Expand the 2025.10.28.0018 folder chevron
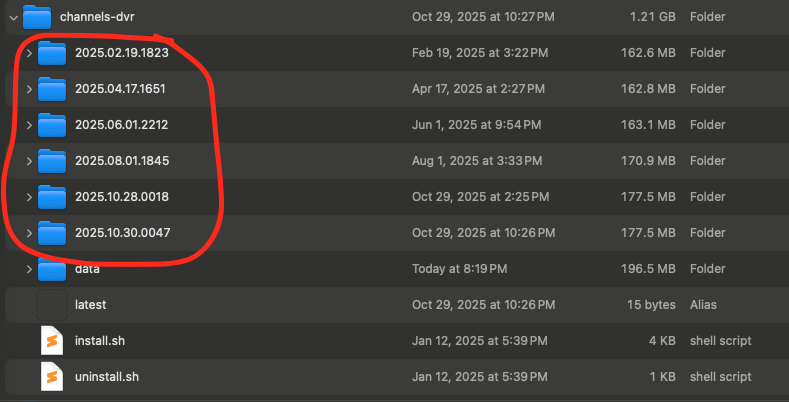The width and height of the screenshot is (789, 402). (x=29, y=197)
